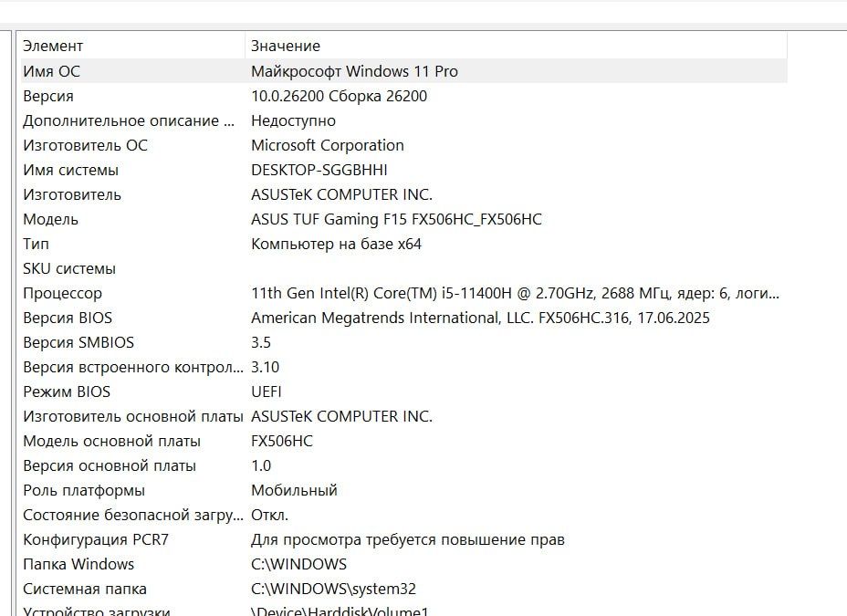Select Модель основной платы row label
This screenshot has height=616, width=847.
click(111, 442)
